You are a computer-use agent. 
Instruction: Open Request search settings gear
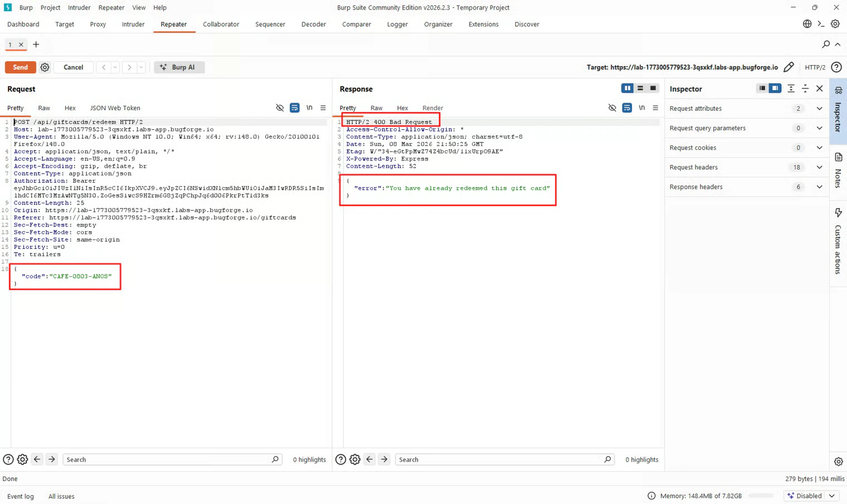[22, 459]
